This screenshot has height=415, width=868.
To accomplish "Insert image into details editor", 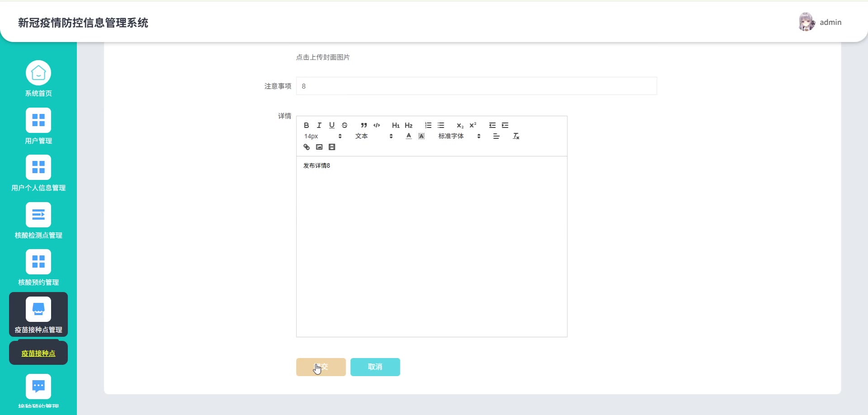I will pos(319,147).
